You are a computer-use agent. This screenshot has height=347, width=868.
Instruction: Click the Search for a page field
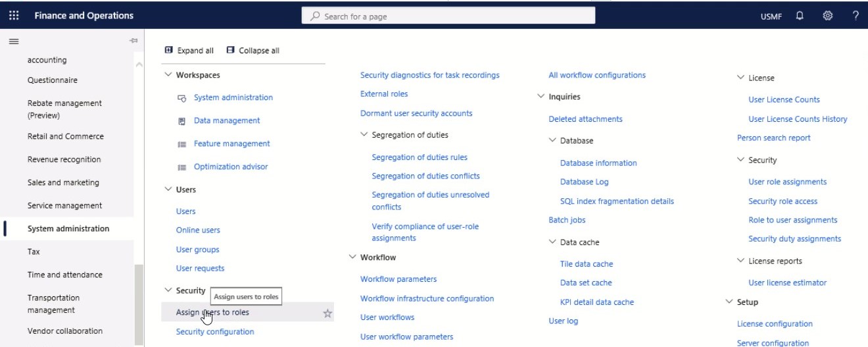pos(448,16)
